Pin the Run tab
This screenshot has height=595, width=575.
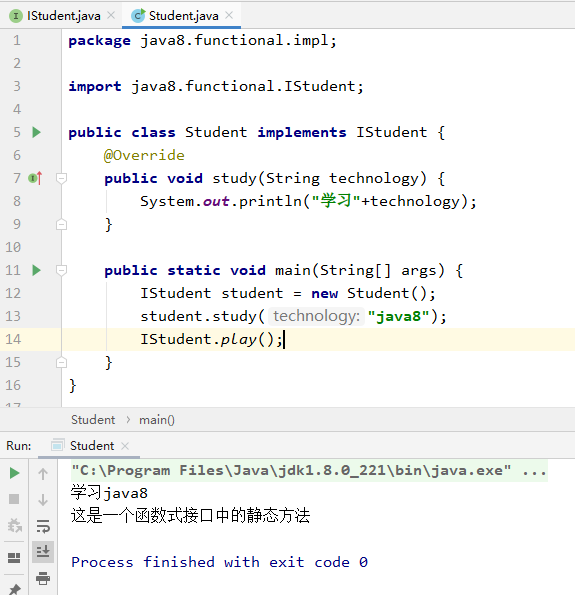click(x=14, y=589)
